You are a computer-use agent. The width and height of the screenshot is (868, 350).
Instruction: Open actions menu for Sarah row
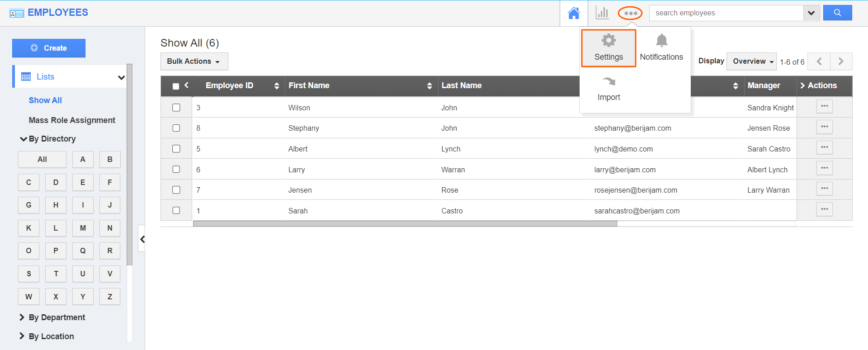pos(825,209)
